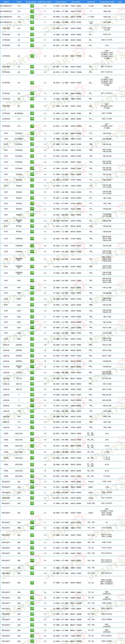Click fuel icon in FIAT UNO 146 C3.000 row
125x644 pixels.
tap(32, 322)
